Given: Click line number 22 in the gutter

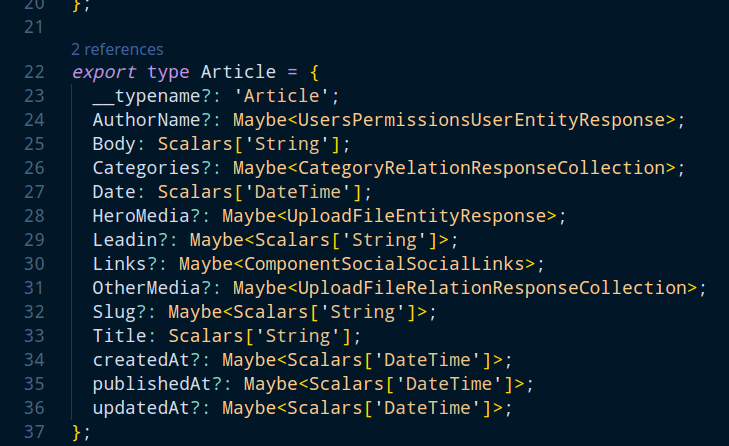Looking at the screenshot, I should pyautogui.click(x=32, y=72).
